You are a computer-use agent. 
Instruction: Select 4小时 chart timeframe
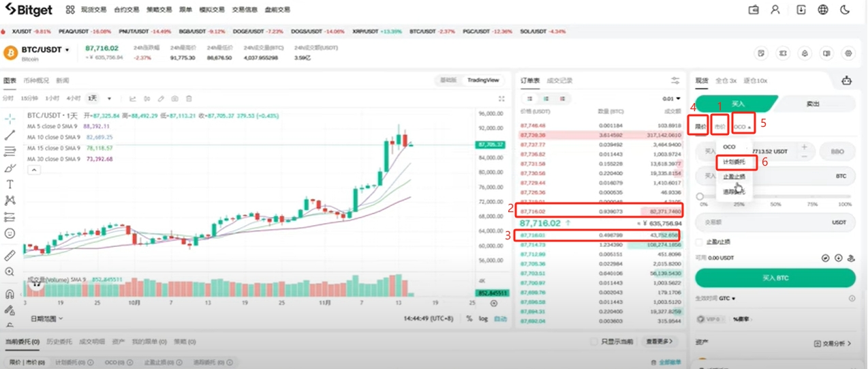tap(74, 98)
